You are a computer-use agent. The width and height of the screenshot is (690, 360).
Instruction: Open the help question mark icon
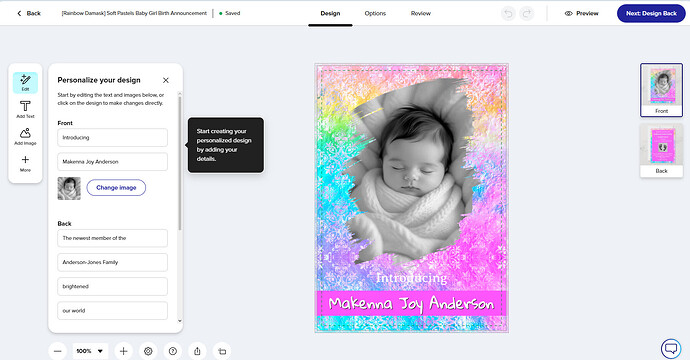[x=173, y=351]
